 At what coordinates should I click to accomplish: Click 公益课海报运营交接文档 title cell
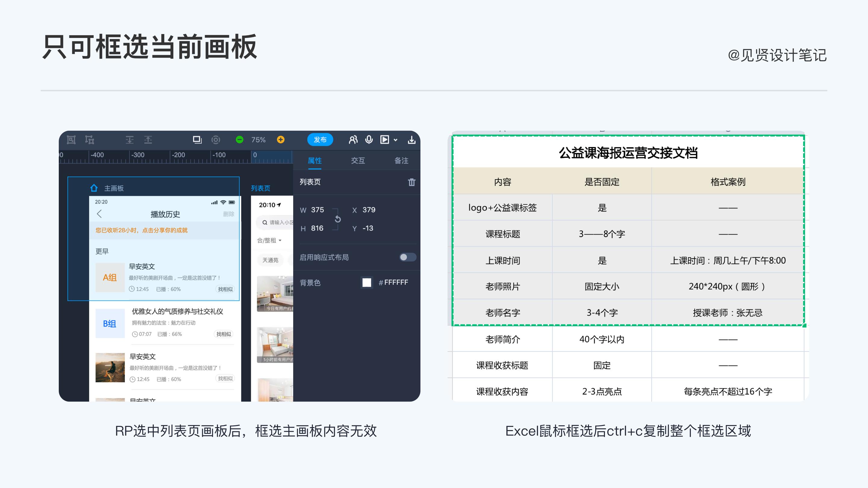pos(628,153)
